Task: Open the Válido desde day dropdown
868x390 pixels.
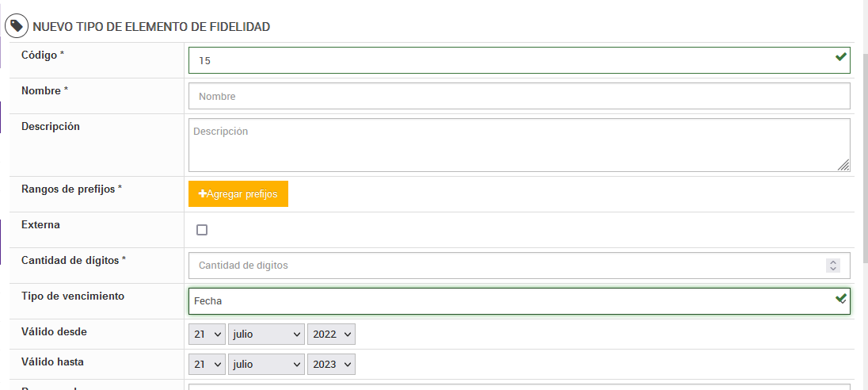Action: [x=207, y=335]
